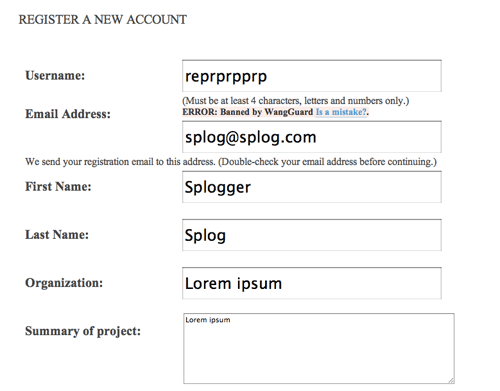The width and height of the screenshot is (500, 391).
Task: Click inside the Summary of project textarea
Action: pos(319,348)
